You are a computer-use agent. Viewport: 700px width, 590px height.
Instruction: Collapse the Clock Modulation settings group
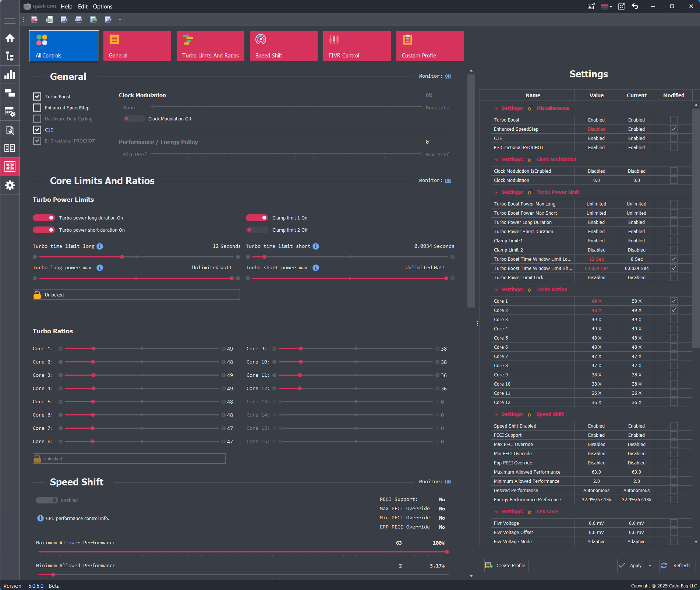[496, 159]
